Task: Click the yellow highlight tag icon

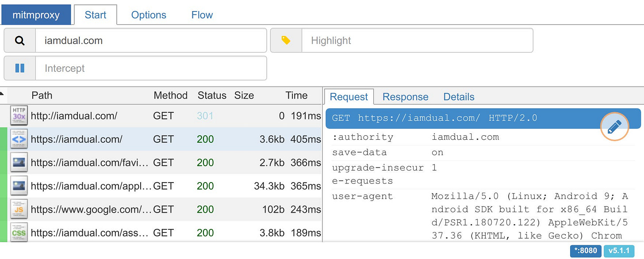Action: click(286, 41)
